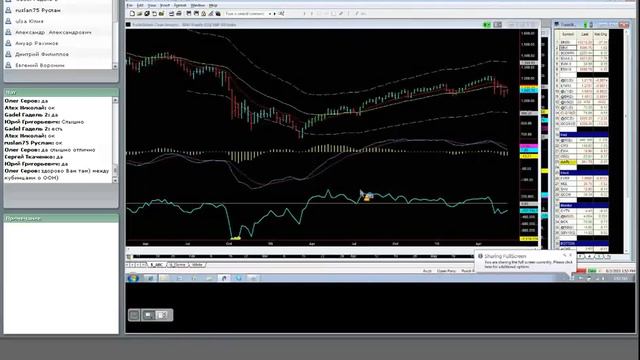Click the first chart workspace tab at bottom

point(156,265)
